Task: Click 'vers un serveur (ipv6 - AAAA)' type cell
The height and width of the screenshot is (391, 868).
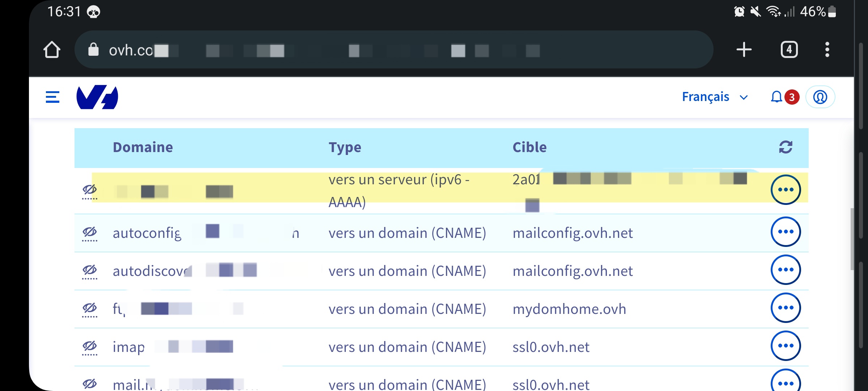Action: [x=399, y=191]
